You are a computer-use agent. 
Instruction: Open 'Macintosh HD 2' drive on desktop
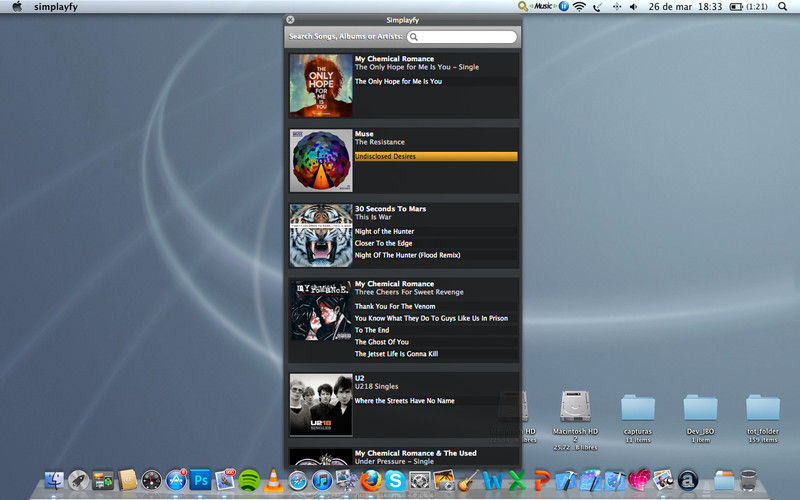point(575,407)
